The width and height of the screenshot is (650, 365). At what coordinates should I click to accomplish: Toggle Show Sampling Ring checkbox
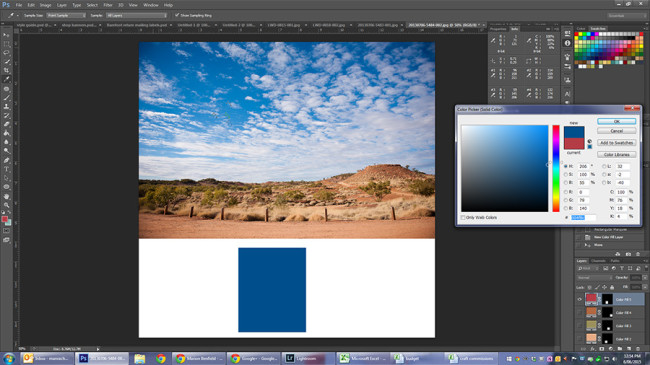click(177, 15)
